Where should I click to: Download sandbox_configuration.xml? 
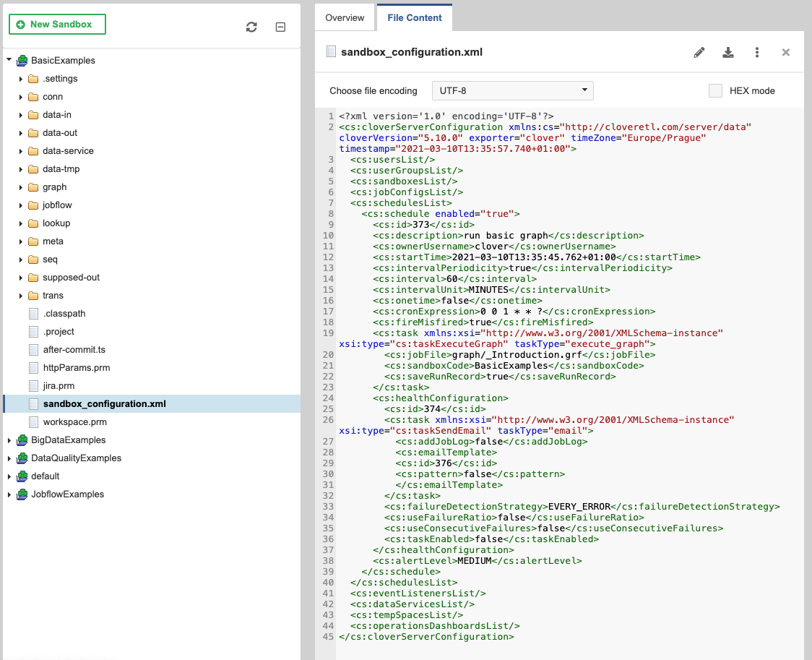[x=727, y=52]
